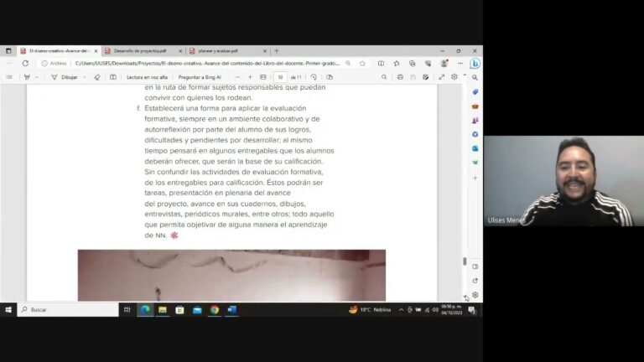
Task: Open the Windows Start menu
Action: pos(8,310)
